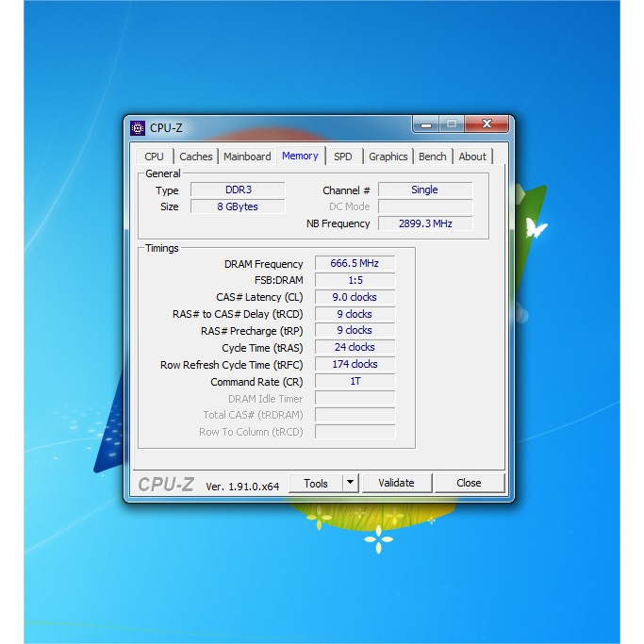The width and height of the screenshot is (644, 644).
Task: Select the Memory tab
Action: click(300, 156)
